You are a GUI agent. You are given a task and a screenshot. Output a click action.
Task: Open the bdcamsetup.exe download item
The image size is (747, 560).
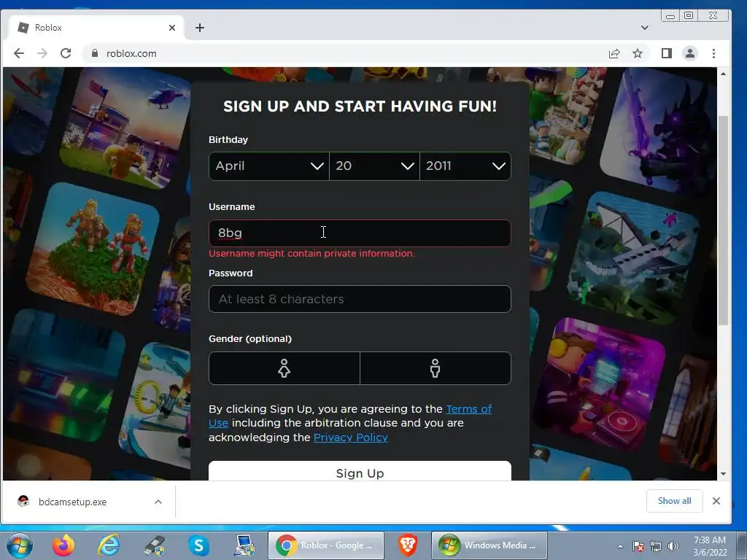click(71, 502)
